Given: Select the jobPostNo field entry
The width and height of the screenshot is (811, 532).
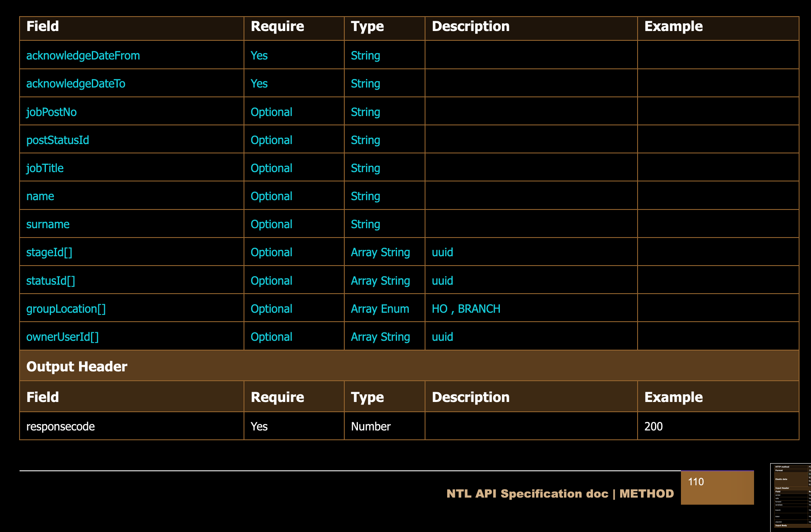Looking at the screenshot, I should tap(51, 112).
